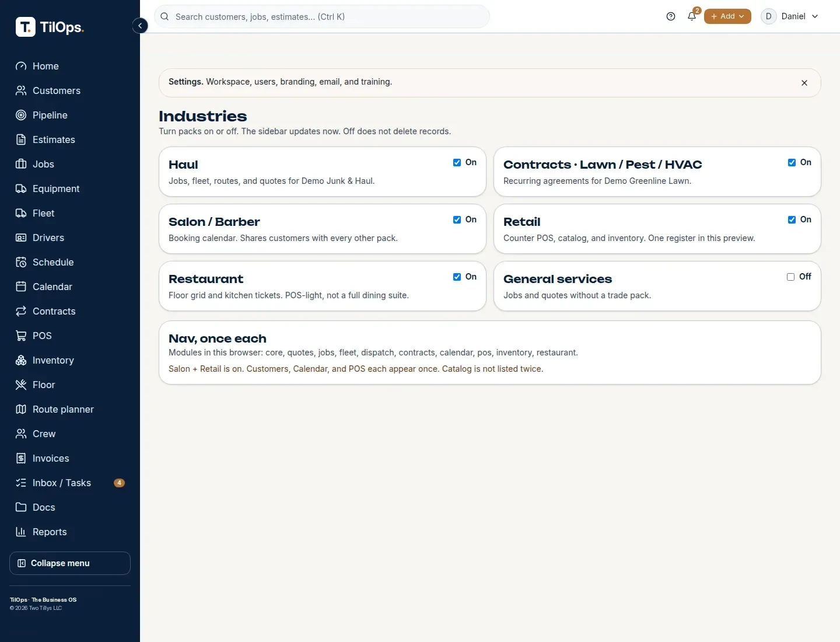Viewport: 840px width, 642px height.
Task: Click the Drivers ID card icon
Action: point(21,238)
